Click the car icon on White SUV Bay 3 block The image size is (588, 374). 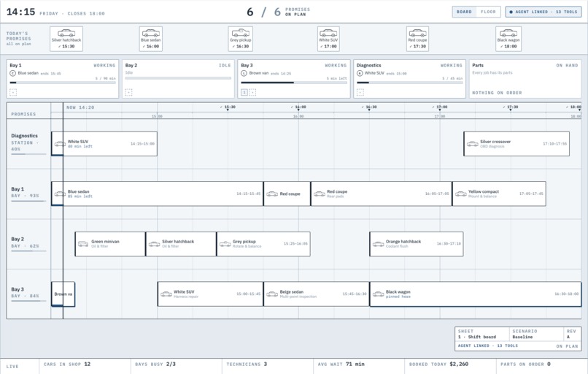(166, 294)
